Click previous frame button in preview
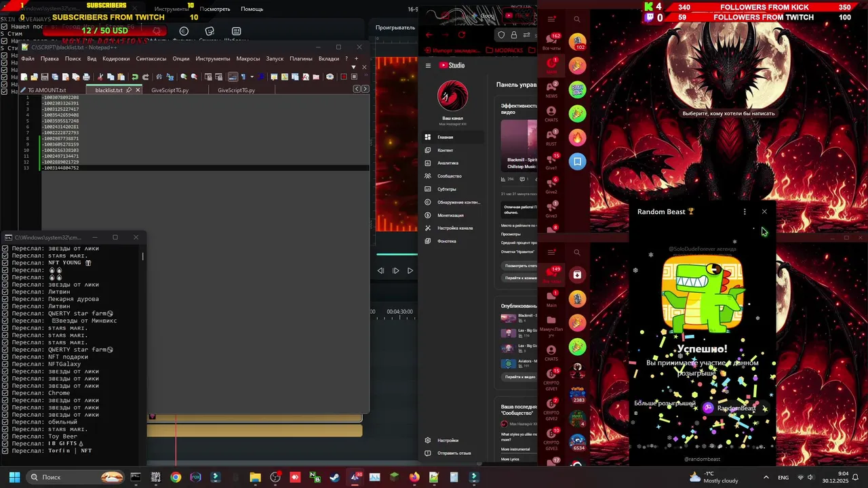Viewport: 868px width, 488px height. (x=380, y=270)
